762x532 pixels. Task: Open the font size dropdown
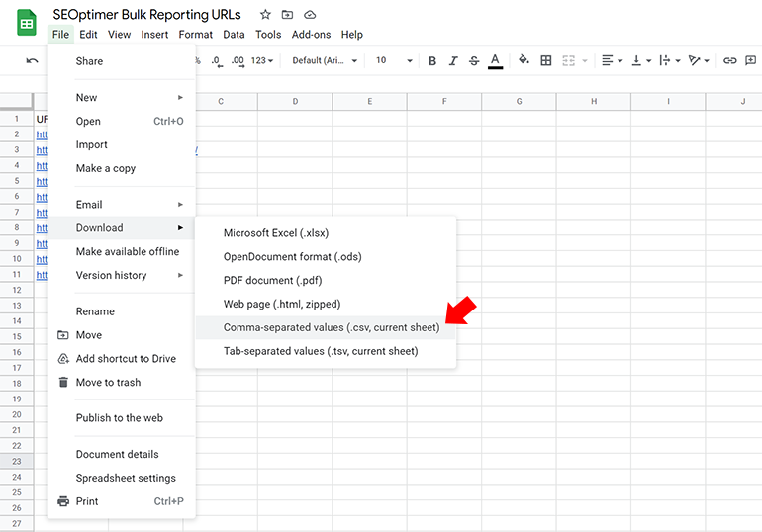394,61
